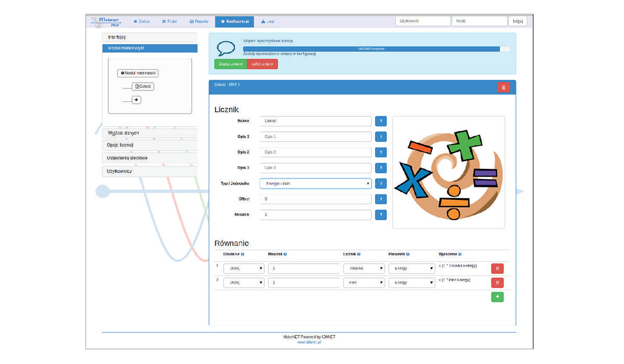Click the green Zapisz zmiany button

tap(230, 64)
